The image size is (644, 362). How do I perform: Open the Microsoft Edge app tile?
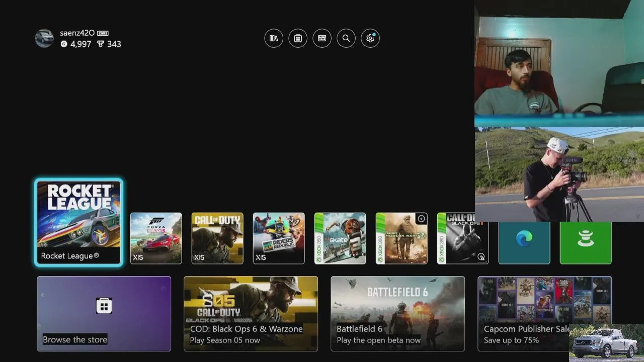524,243
